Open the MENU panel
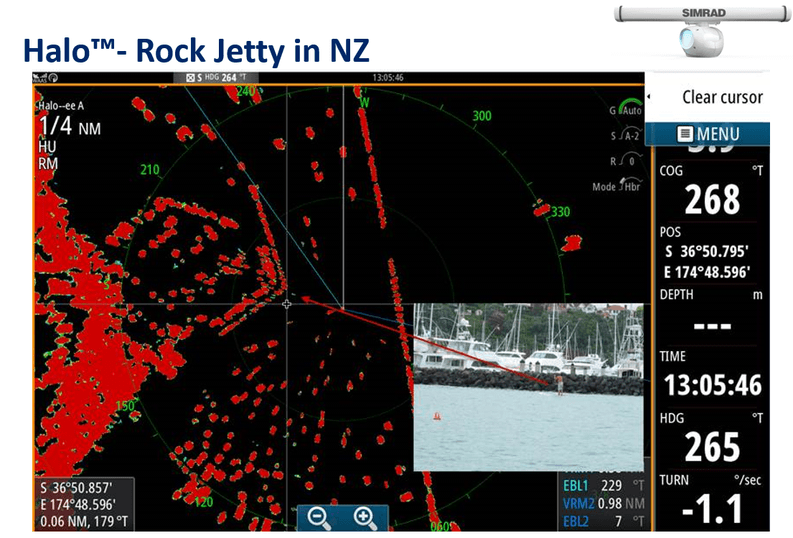 click(709, 133)
